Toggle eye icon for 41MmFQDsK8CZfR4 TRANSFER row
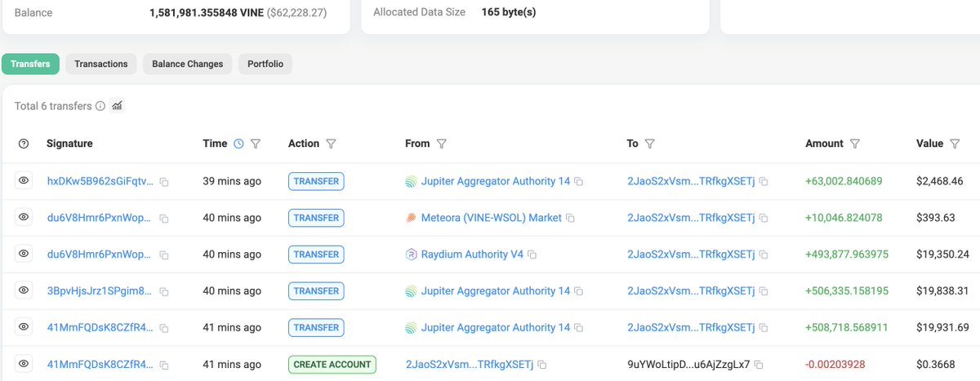The width and height of the screenshot is (980, 381). pyautogui.click(x=24, y=327)
